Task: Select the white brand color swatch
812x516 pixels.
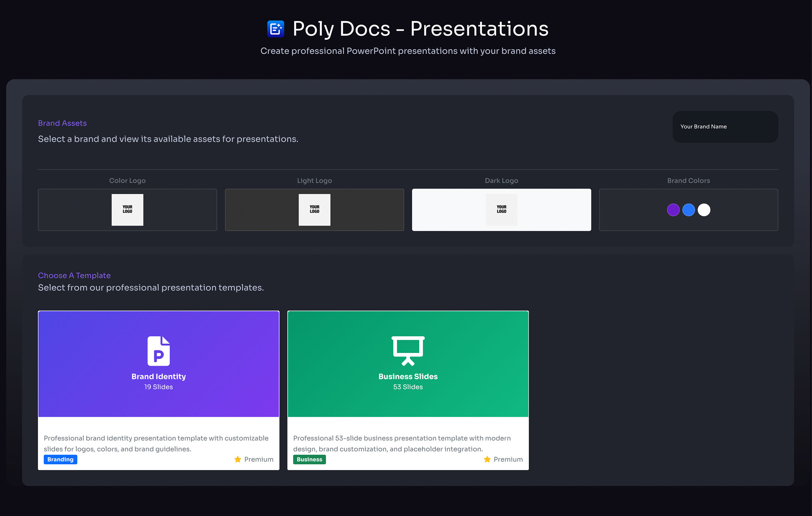Action: [704, 210]
